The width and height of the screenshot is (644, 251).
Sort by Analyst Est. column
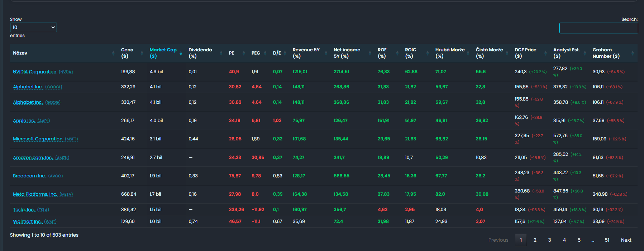570,53
